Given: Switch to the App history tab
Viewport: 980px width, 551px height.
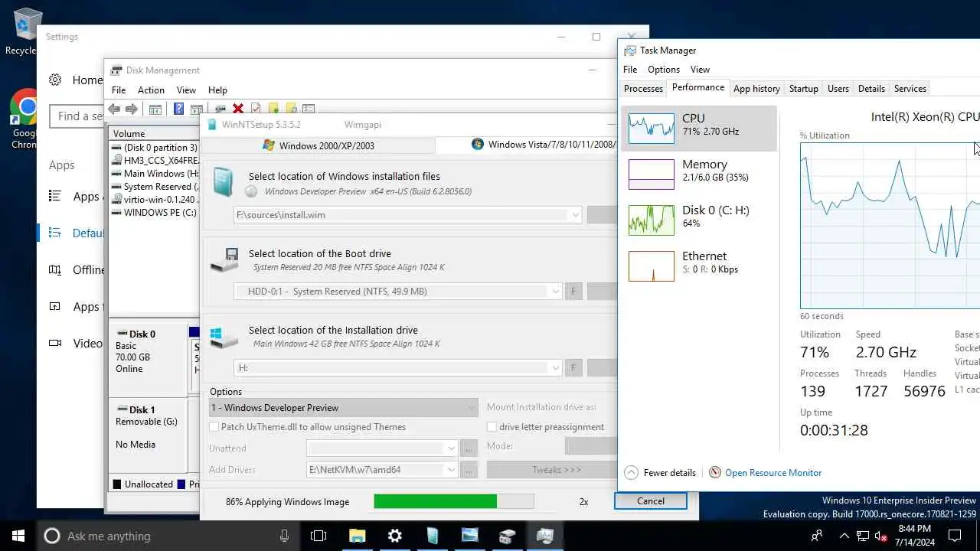Looking at the screenshot, I should click(756, 89).
